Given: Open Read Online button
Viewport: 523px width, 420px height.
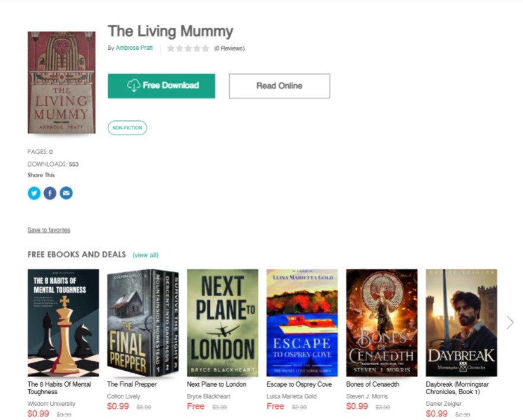Looking at the screenshot, I should pos(279,86).
